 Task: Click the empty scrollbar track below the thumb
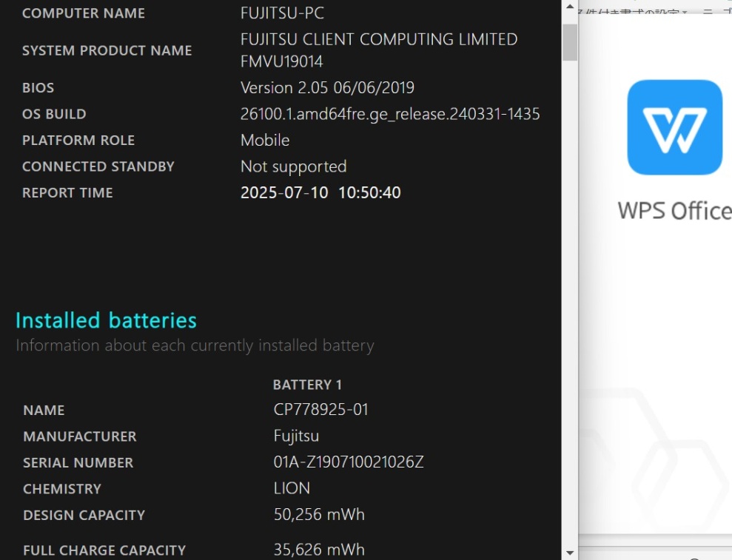[x=570, y=303]
